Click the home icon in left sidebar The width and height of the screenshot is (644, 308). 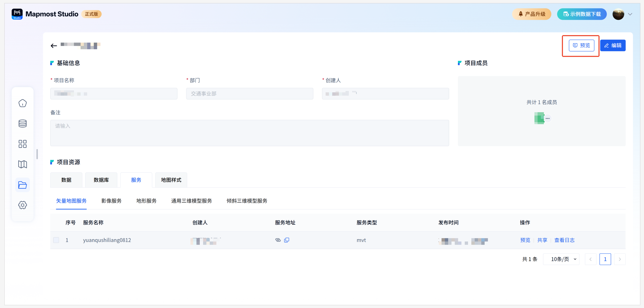(x=22, y=103)
